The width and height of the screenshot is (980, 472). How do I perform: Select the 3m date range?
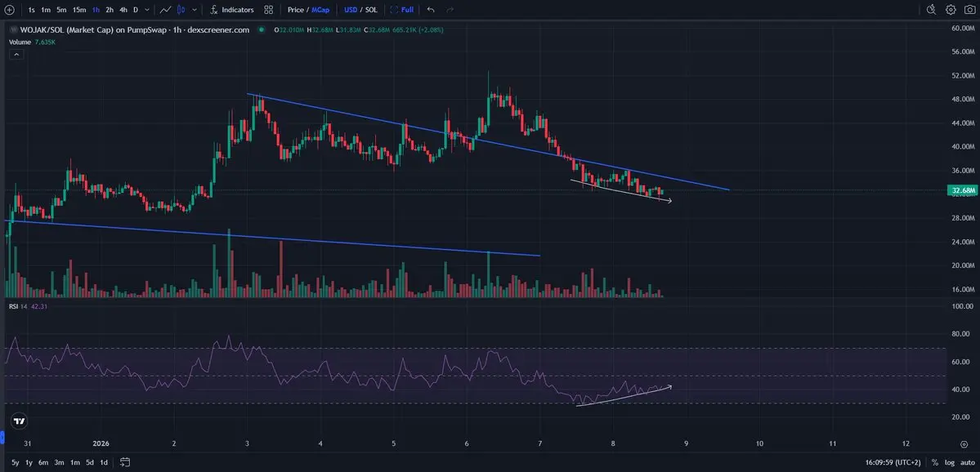pos(60,463)
